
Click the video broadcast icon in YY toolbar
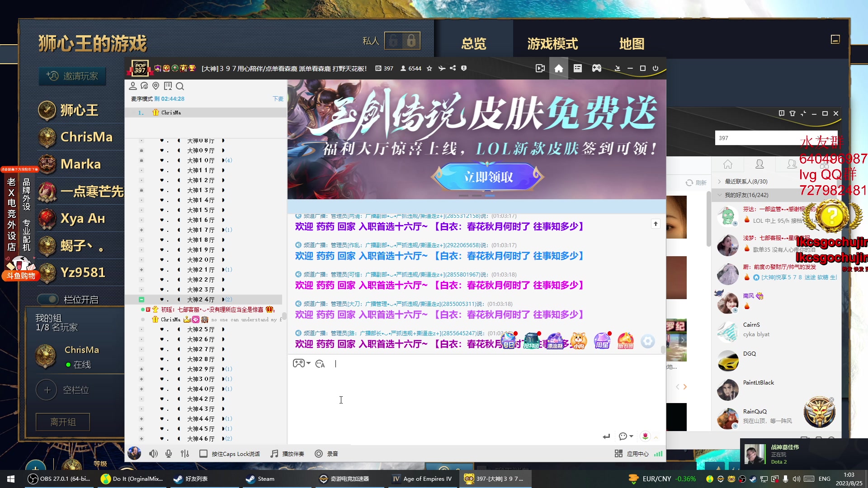click(x=540, y=68)
